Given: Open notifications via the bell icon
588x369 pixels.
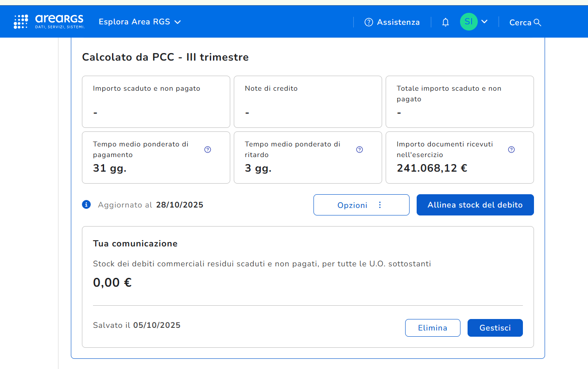Looking at the screenshot, I should click(x=445, y=22).
